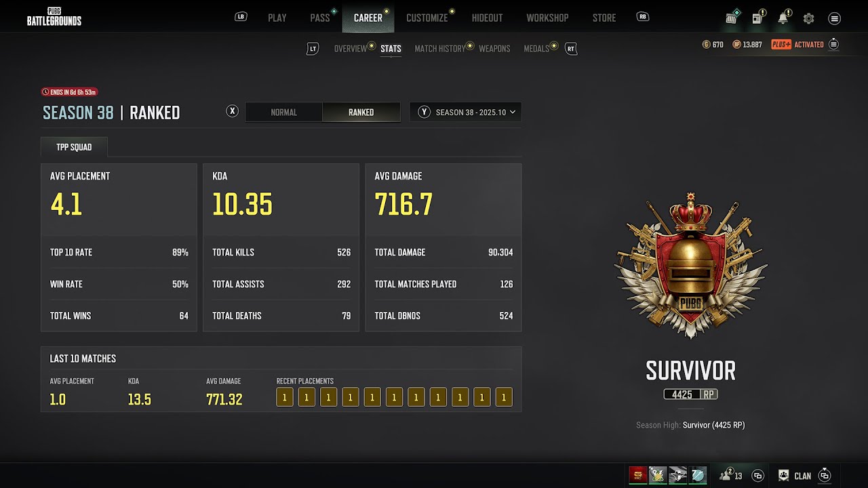Click the window button right of CLAN
The image size is (868, 488).
[x=825, y=476]
